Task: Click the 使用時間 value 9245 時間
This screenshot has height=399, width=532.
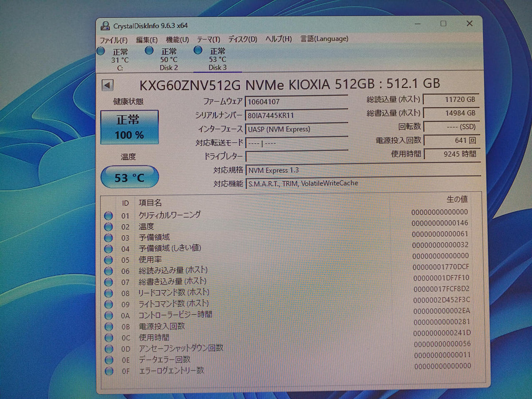Action: click(x=451, y=154)
